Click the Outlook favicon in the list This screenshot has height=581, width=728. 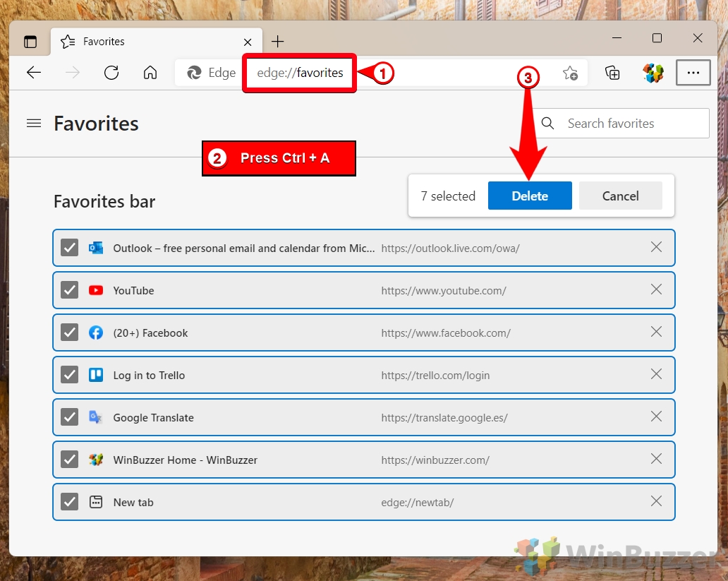click(x=96, y=248)
